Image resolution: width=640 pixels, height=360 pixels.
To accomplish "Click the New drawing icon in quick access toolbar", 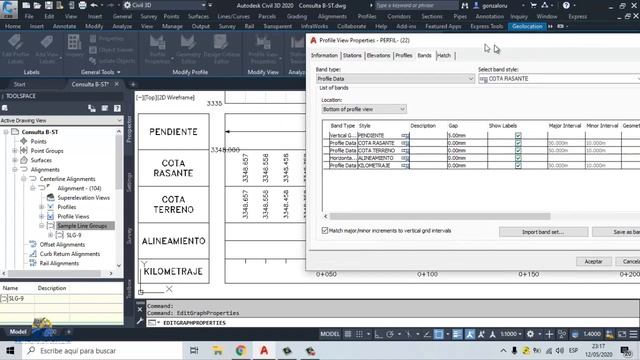I will coord(26,5).
